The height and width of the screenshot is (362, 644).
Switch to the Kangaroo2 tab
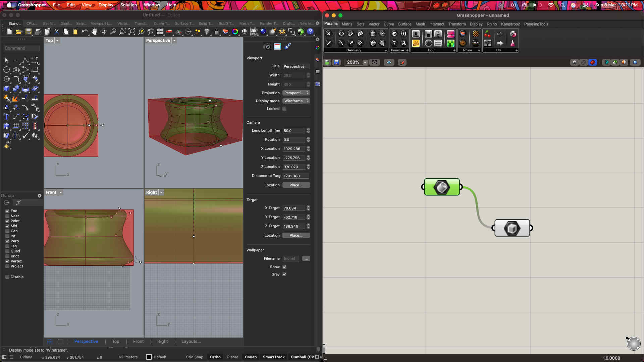point(510,24)
